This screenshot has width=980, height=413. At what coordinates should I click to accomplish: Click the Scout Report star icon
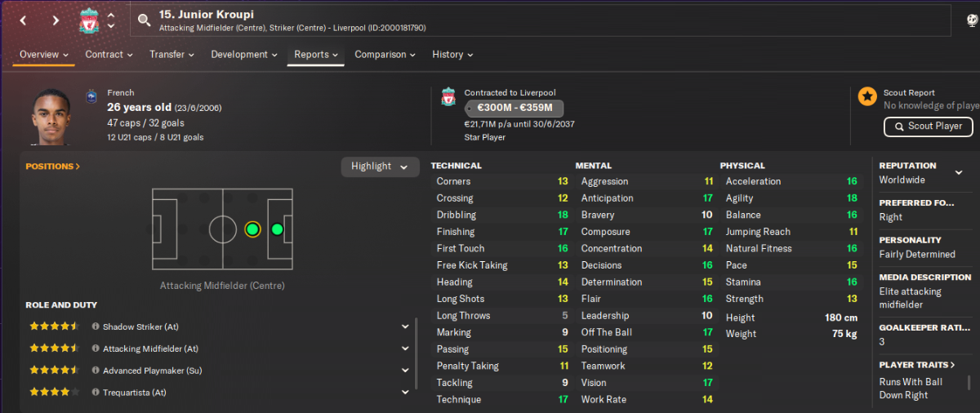(x=867, y=97)
